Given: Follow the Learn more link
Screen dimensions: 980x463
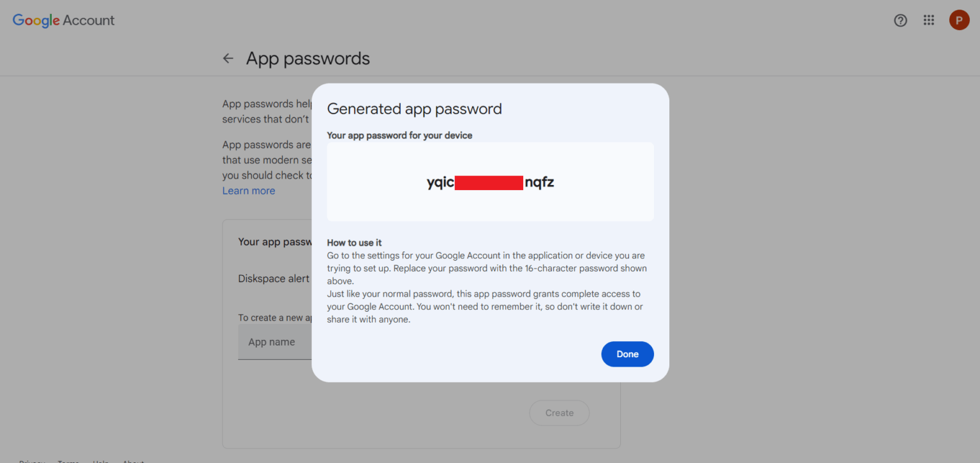Looking at the screenshot, I should tap(249, 191).
